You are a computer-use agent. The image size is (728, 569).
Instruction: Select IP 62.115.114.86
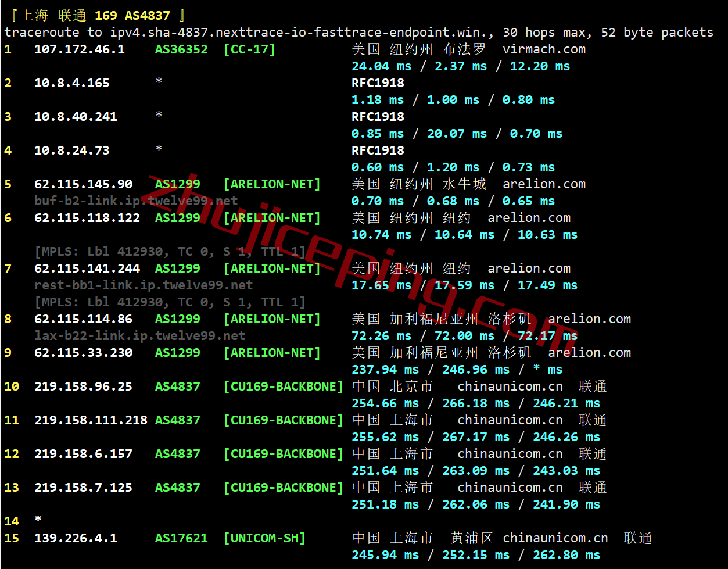tap(83, 319)
